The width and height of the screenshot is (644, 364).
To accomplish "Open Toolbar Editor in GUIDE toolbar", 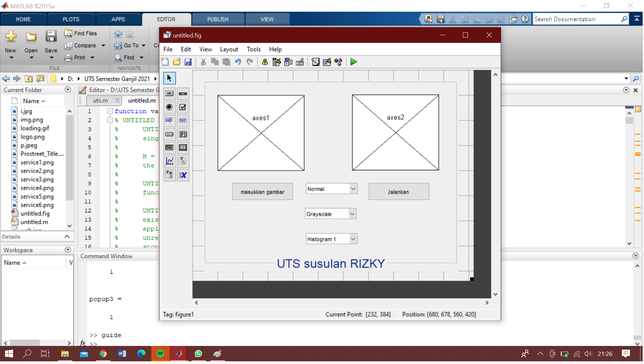I will (x=300, y=62).
